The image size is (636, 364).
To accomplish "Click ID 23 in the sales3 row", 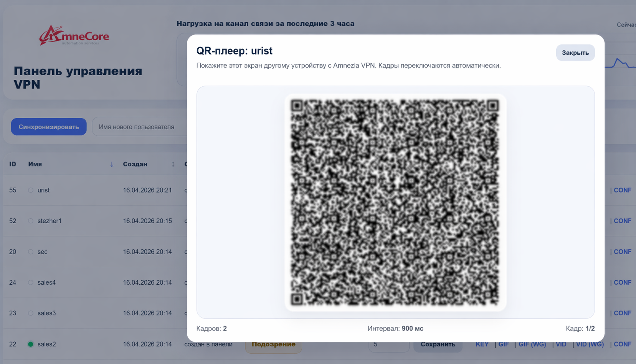I will [x=13, y=313].
